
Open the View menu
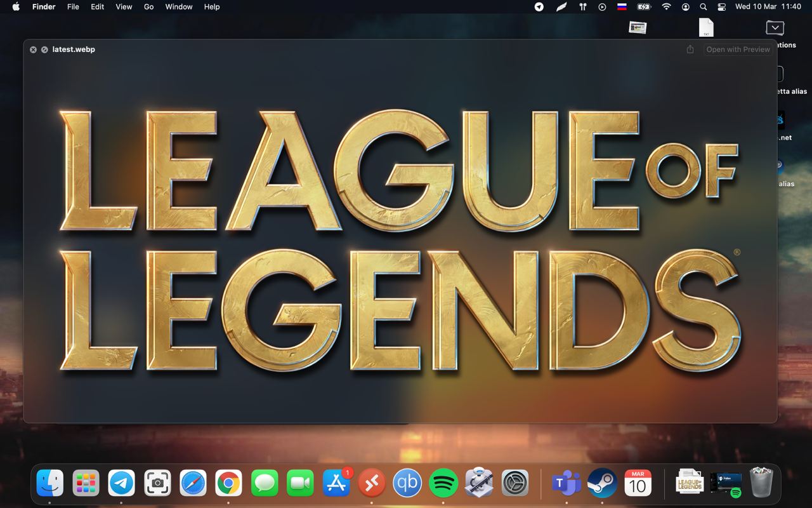pos(124,7)
